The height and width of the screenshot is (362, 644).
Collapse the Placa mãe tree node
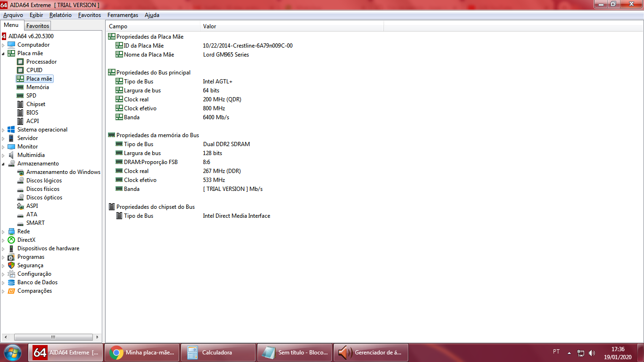[x=3, y=54]
